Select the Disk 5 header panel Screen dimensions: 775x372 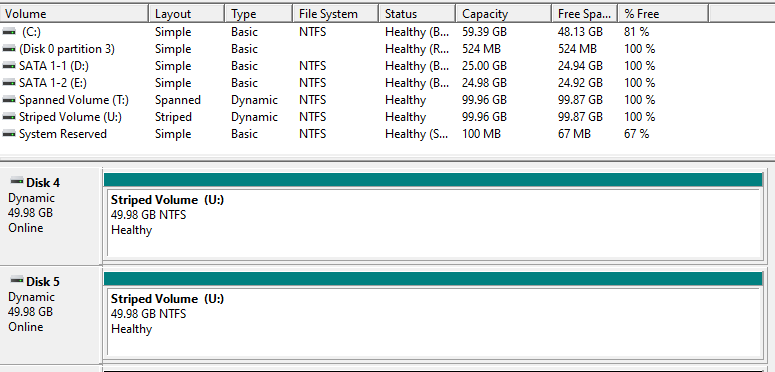(50, 314)
